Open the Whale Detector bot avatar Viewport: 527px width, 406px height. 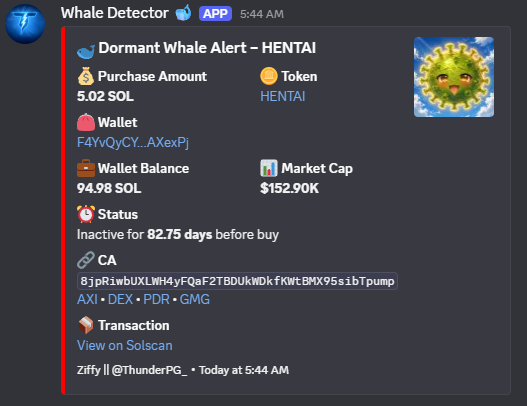25,24
